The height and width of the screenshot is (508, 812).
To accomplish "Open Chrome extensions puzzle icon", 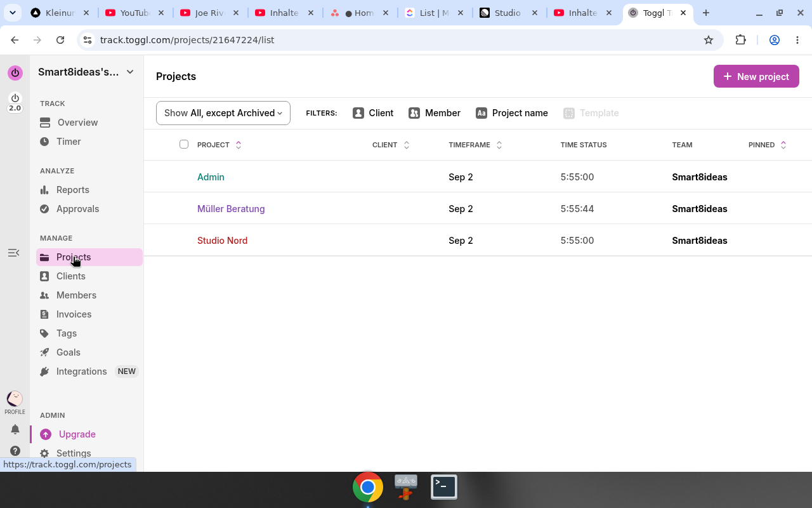I will [740, 40].
